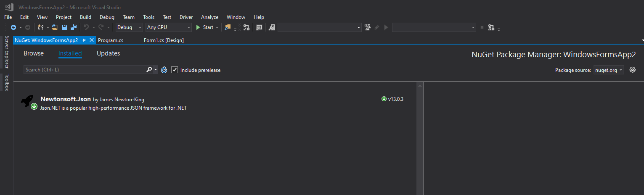644x195 pixels.
Task: Expand the search options dropdown arrow
Action: (x=156, y=70)
